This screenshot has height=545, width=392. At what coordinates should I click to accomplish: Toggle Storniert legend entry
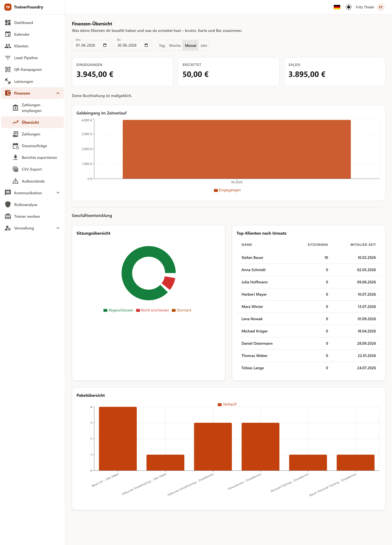click(181, 310)
